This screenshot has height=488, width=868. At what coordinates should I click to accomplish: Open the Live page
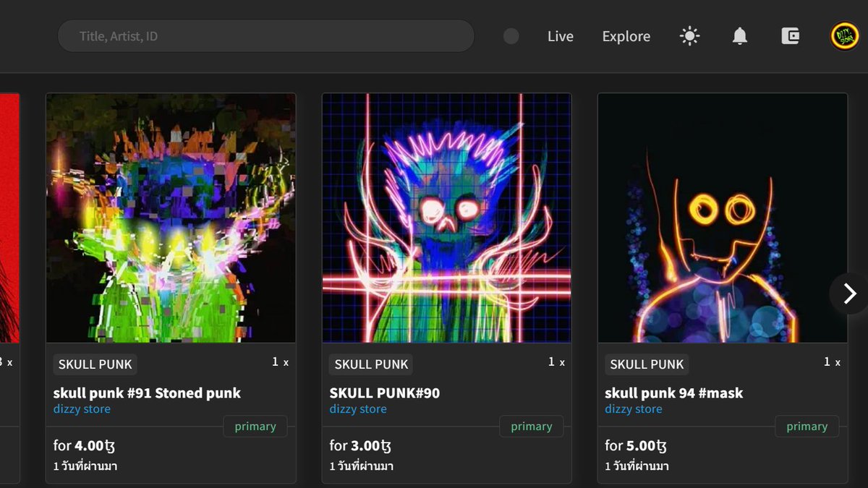[x=561, y=36]
